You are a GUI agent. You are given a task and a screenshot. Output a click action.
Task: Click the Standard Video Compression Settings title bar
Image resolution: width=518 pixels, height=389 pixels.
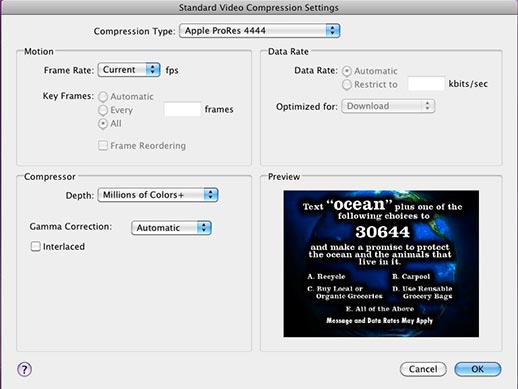[x=259, y=7]
